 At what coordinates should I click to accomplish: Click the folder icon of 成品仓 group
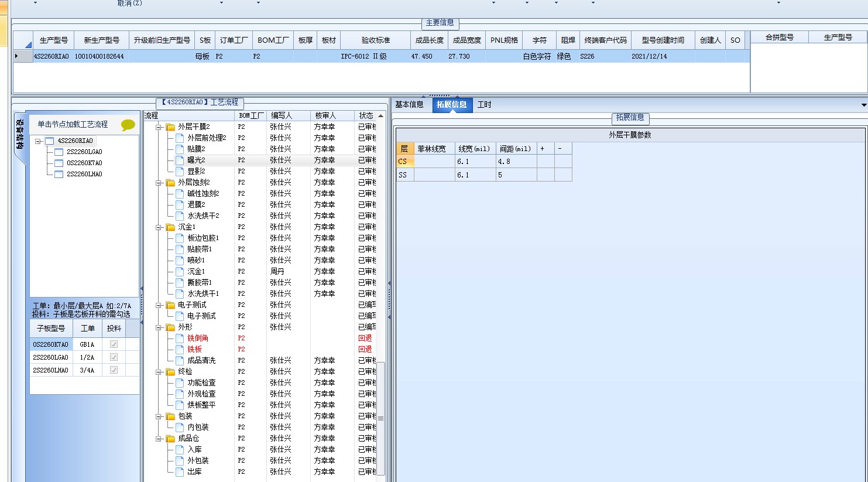pyautogui.click(x=170, y=439)
